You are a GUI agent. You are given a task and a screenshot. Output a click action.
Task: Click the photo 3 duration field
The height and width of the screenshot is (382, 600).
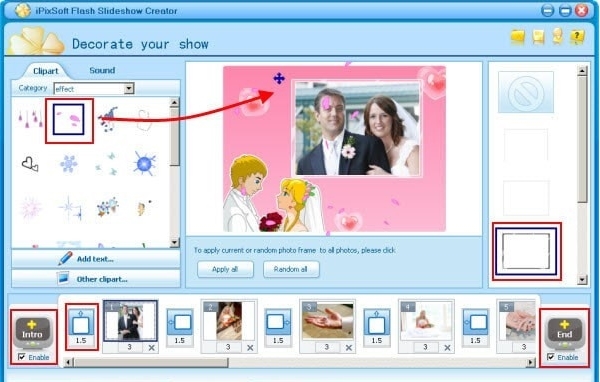327,347
